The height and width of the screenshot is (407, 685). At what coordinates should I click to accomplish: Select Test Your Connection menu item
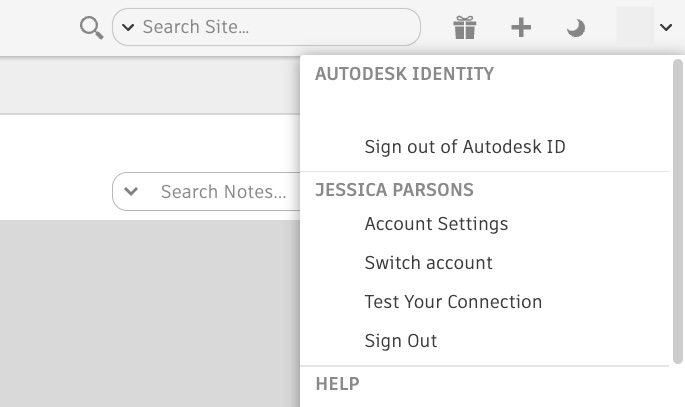pyautogui.click(x=453, y=302)
